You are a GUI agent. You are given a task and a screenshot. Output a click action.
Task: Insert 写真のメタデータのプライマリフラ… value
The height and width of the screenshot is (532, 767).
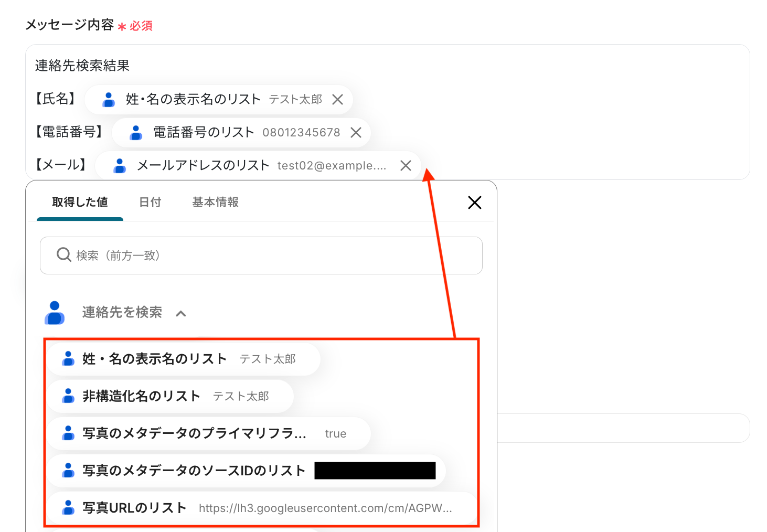click(x=209, y=433)
